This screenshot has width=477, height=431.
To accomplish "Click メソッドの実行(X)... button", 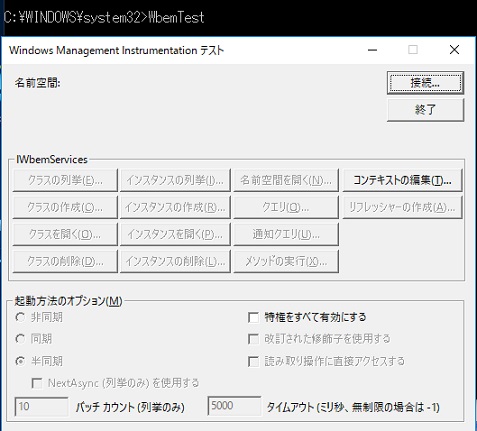I will (286, 261).
